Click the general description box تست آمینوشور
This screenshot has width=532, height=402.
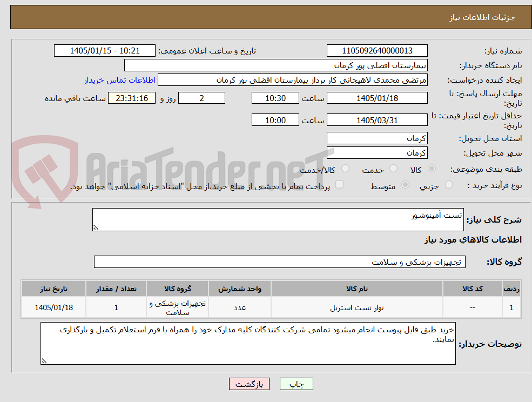(x=278, y=220)
